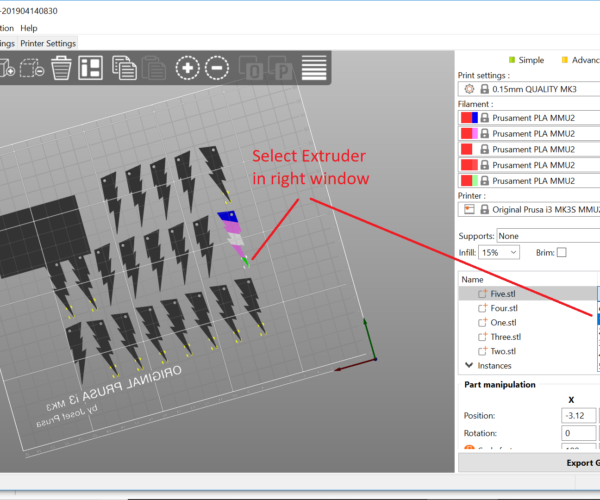Click the Remove instance minus icon
This screenshot has width=600, height=500.
pos(217,68)
